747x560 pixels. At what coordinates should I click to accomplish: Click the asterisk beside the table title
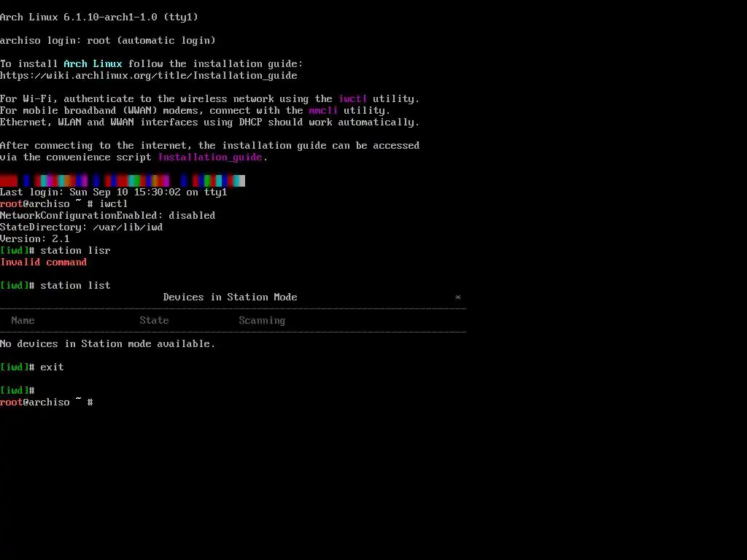[x=458, y=297]
